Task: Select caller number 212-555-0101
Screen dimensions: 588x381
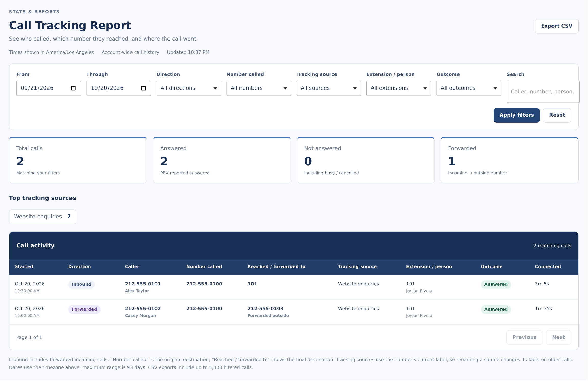Action: pos(143,284)
